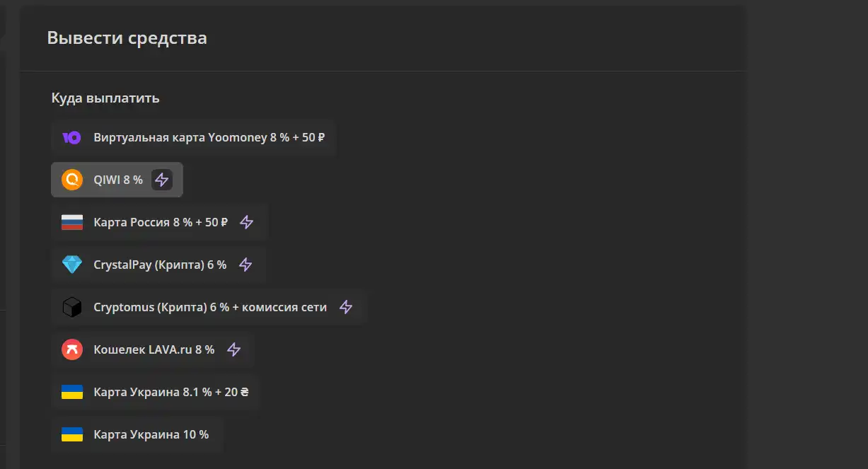Screen dimensions: 868x469
Task: Click the lightning bolt icon beside QIWI
Action: 162,180
